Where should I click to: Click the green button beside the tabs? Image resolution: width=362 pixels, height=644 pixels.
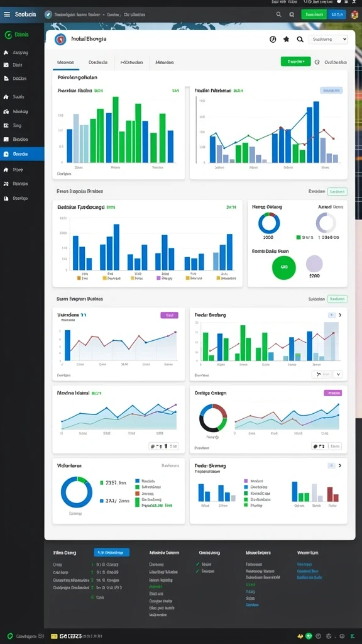[x=295, y=62]
